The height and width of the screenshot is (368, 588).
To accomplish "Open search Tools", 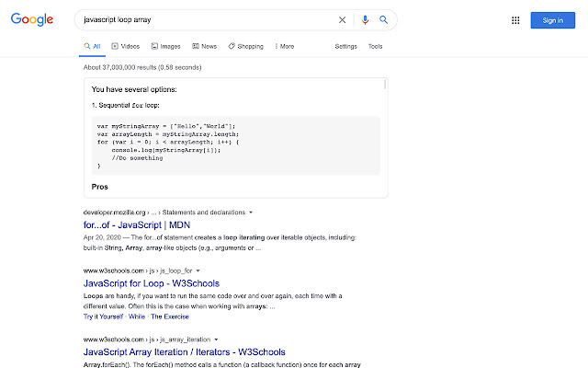I will (375, 47).
